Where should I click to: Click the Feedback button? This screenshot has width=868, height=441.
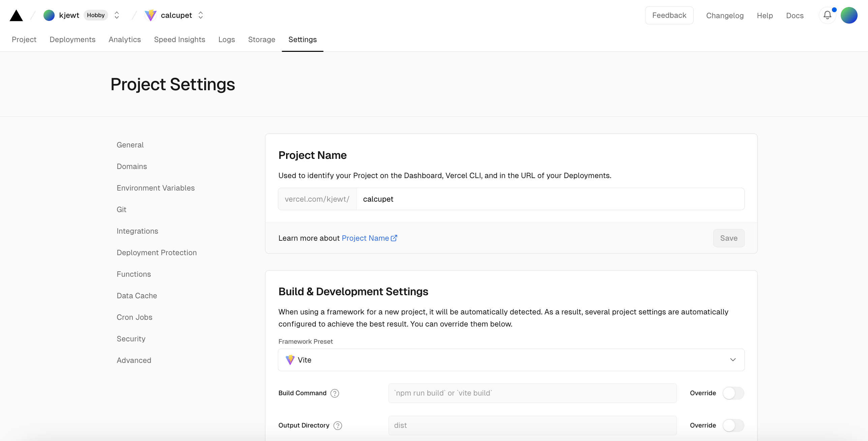click(x=669, y=15)
